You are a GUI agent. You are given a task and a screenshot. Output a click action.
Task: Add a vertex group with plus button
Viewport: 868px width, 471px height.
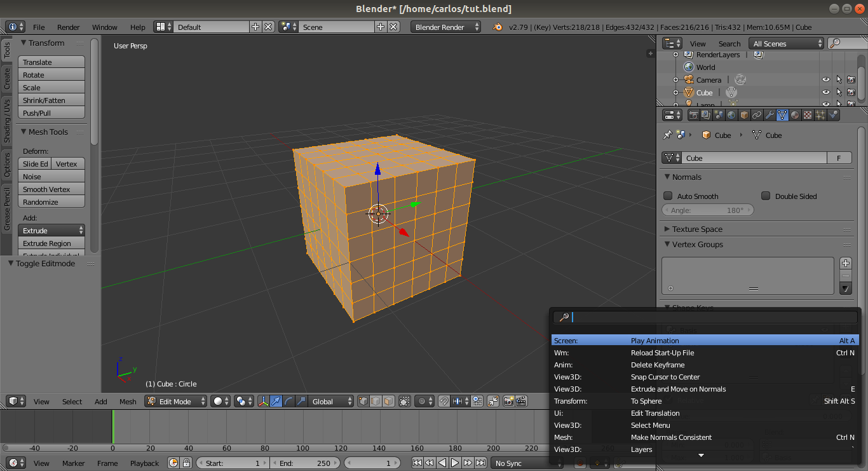pyautogui.click(x=846, y=263)
